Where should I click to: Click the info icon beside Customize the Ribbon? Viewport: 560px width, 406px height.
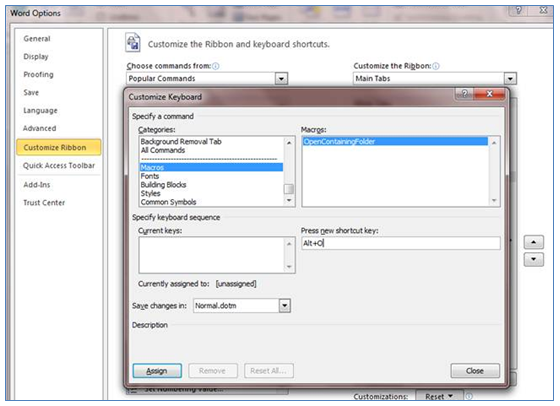coord(436,66)
